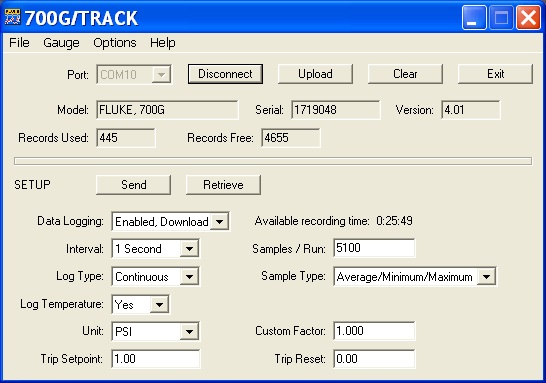Open the File menu

click(x=19, y=43)
